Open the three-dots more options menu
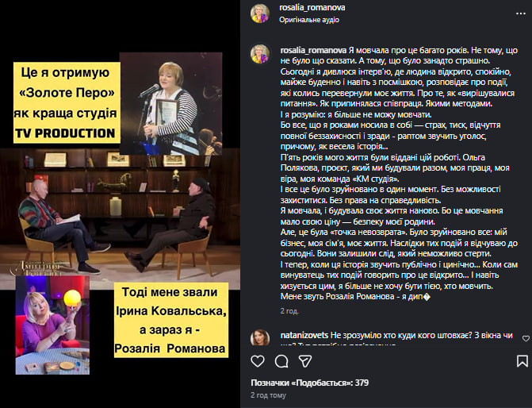The height and width of the screenshot is (408, 532). 520,13
